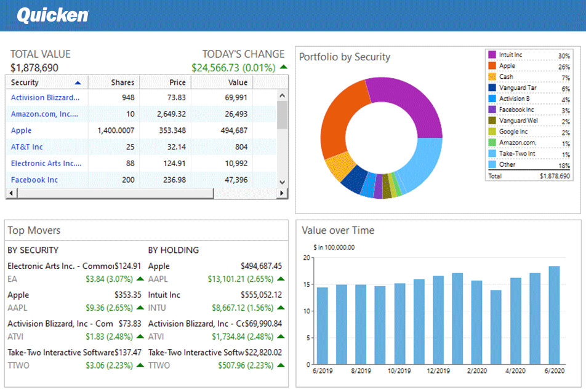Viewport: 586px width, 392px height.
Task: Click the Take-Two Int legend swatch
Action: pyautogui.click(x=492, y=153)
